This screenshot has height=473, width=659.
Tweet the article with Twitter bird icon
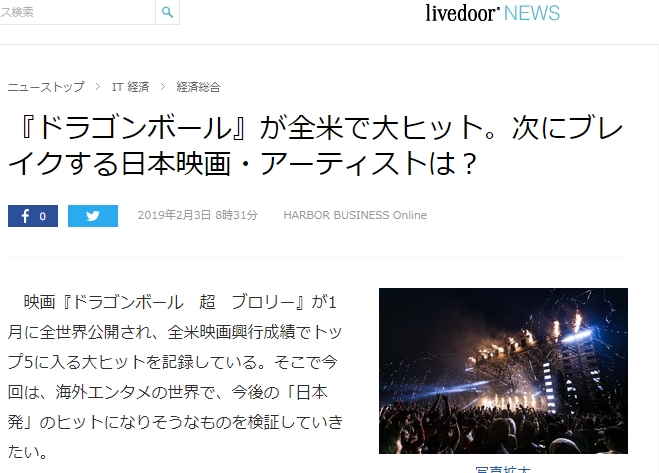(x=93, y=216)
